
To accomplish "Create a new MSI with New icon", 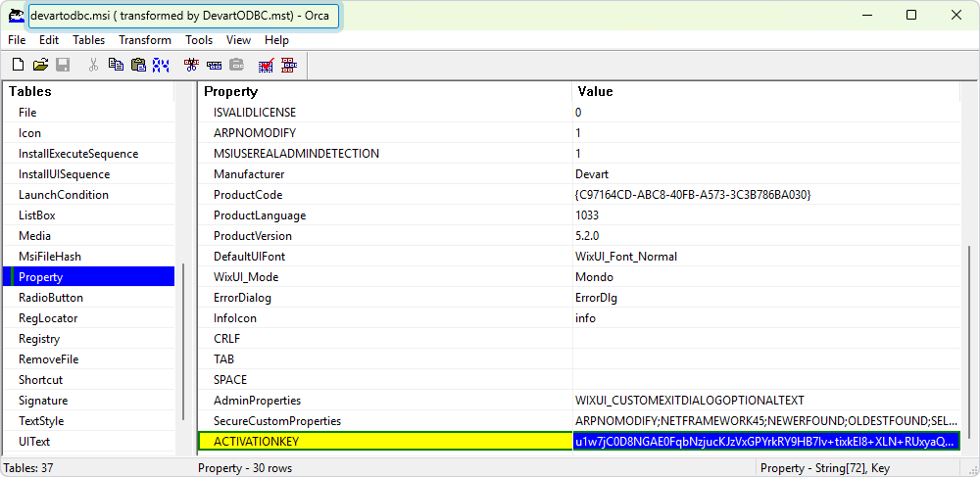I will pyautogui.click(x=19, y=65).
